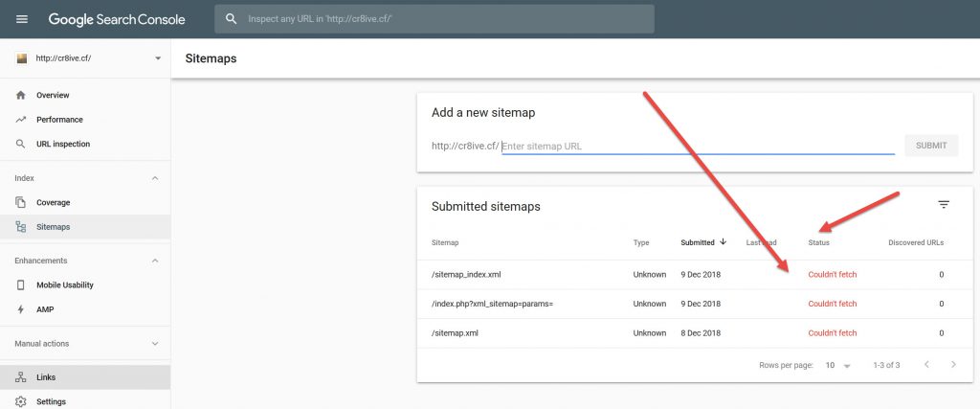Expand the Manual actions section
The width and height of the screenshot is (980, 409).
pyautogui.click(x=155, y=343)
